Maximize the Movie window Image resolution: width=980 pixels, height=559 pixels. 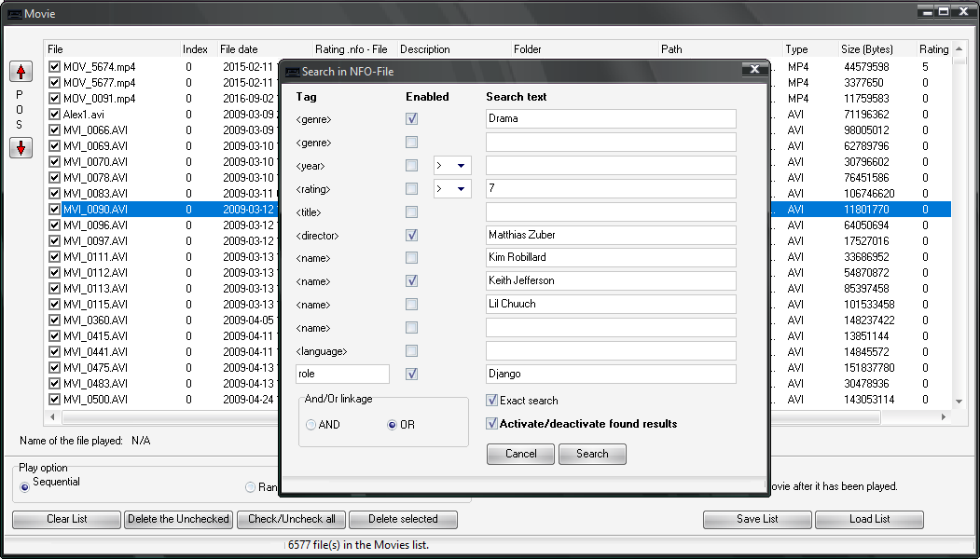coord(944,11)
